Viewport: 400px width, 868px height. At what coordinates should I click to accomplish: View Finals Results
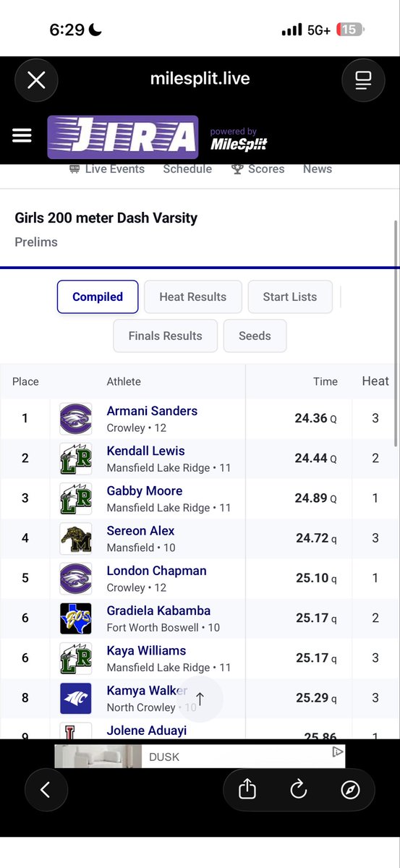[x=165, y=336]
